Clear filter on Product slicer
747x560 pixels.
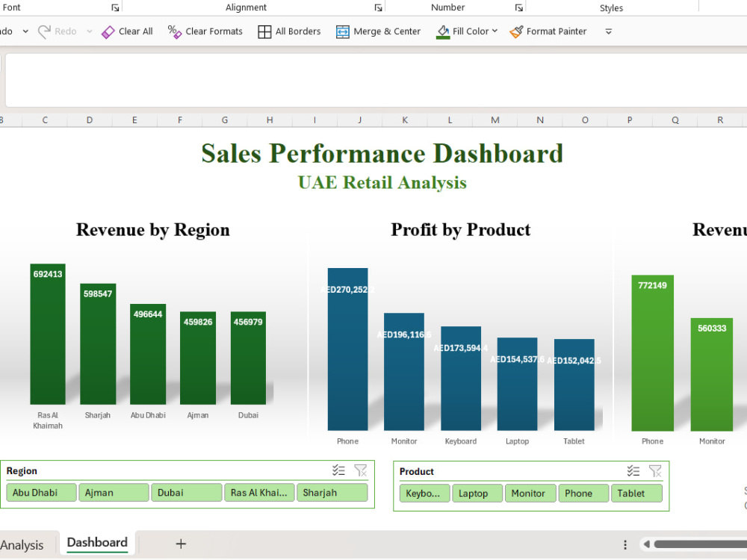tap(655, 471)
